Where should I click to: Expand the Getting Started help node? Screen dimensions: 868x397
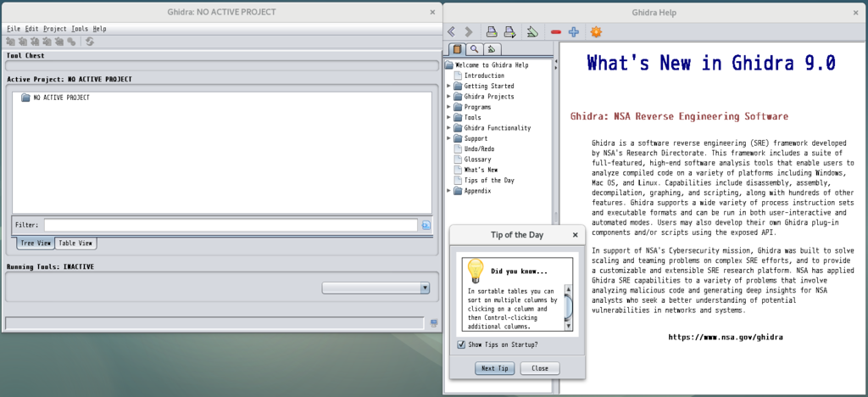click(449, 86)
